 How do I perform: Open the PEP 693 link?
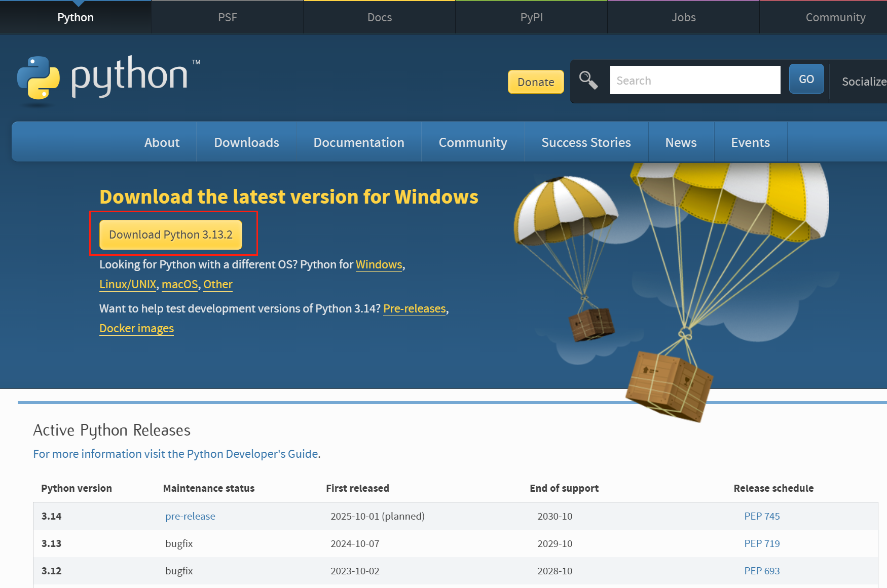762,571
